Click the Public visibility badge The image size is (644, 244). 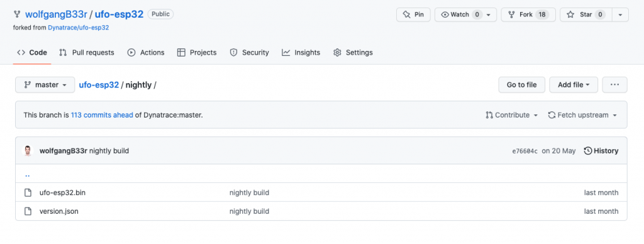160,14
